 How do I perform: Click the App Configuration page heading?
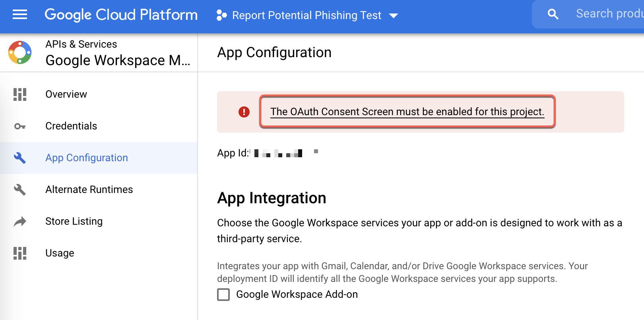point(274,53)
